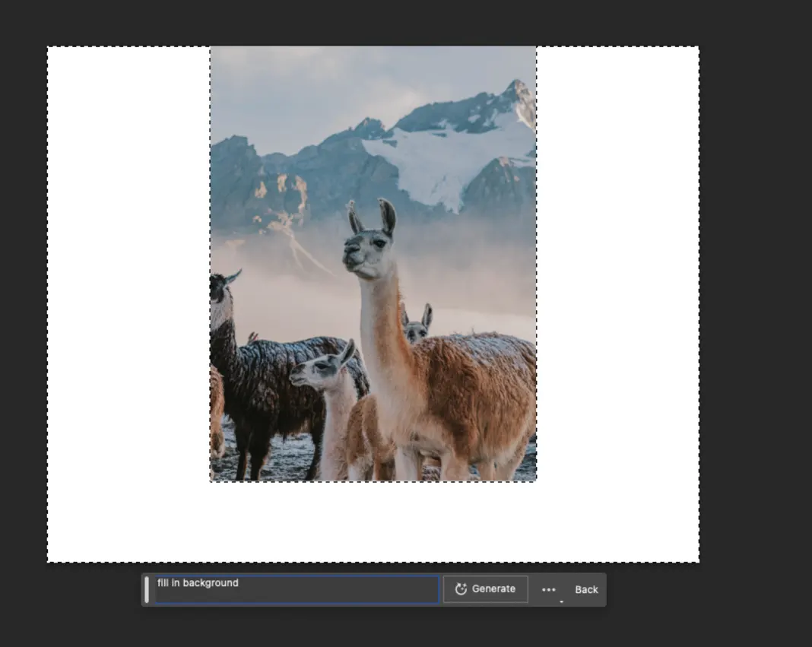Open the three-dots more options menu
The height and width of the screenshot is (647, 812).
(548, 589)
